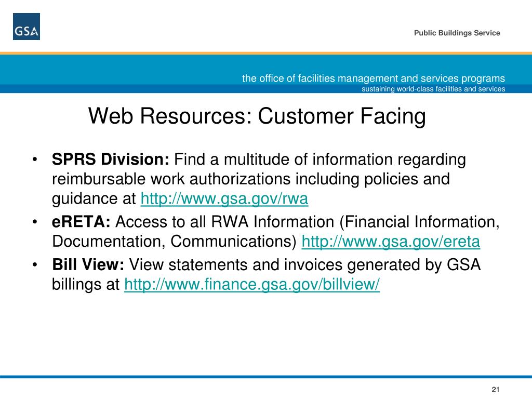The image size is (532, 399).
Task: Open the finance.gsa.gov/billview link
Action: [252, 284]
